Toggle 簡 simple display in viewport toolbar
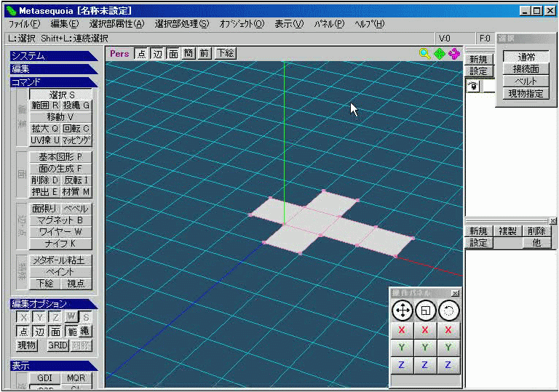This screenshot has width=559, height=392. coord(189,54)
